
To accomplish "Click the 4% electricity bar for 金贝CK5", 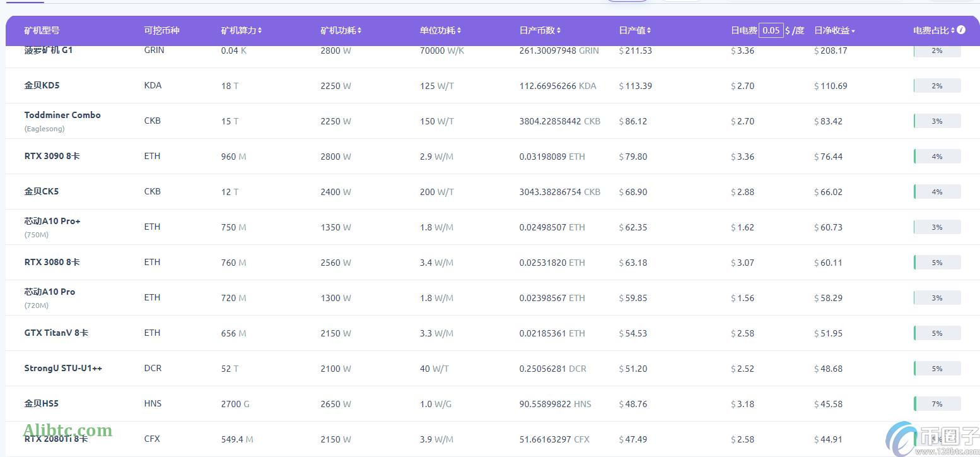I will (x=937, y=191).
